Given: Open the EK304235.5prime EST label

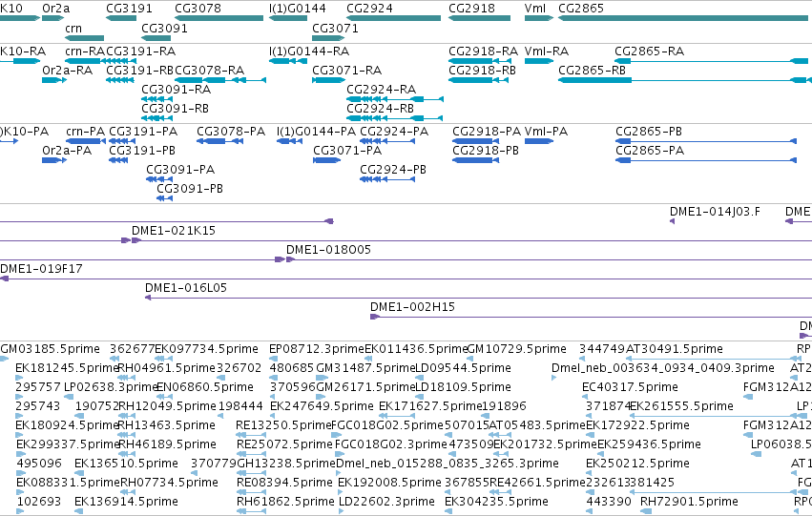Looking at the screenshot, I should coord(496,502).
